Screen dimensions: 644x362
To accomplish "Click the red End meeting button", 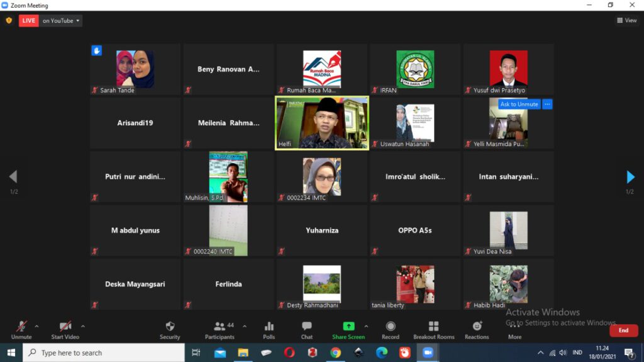I will point(623,330).
